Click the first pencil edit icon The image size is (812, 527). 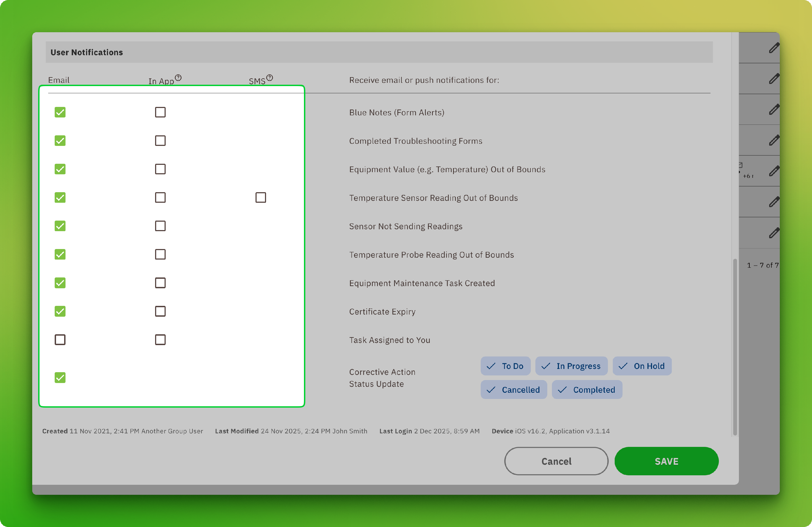[x=774, y=48]
